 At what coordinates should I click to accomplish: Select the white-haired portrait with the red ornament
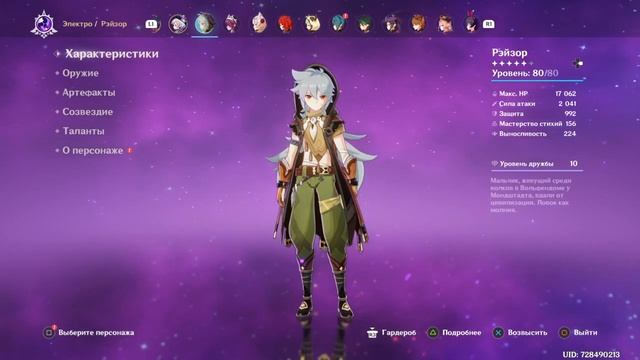259,23
